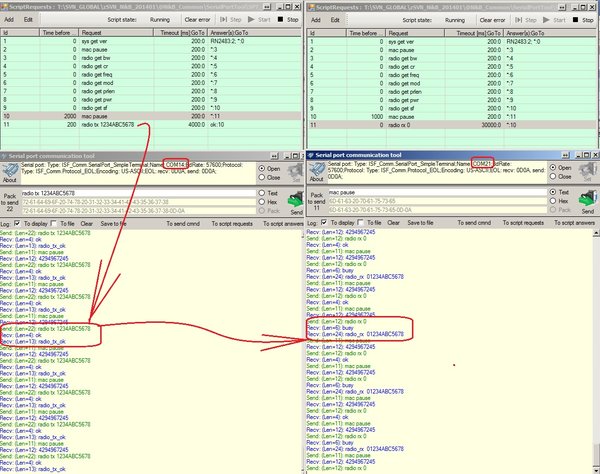Click Clear in left serial log toolbar
This screenshot has height=474, width=600.
86,223
